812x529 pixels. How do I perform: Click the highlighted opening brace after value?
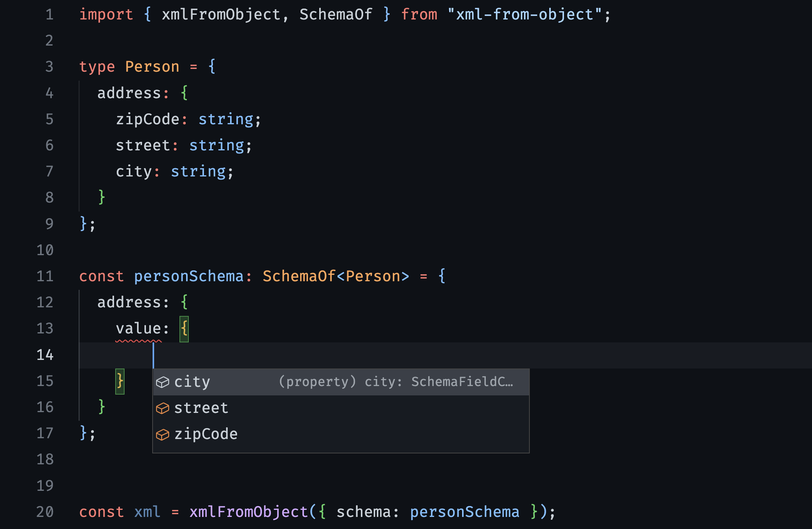point(184,328)
